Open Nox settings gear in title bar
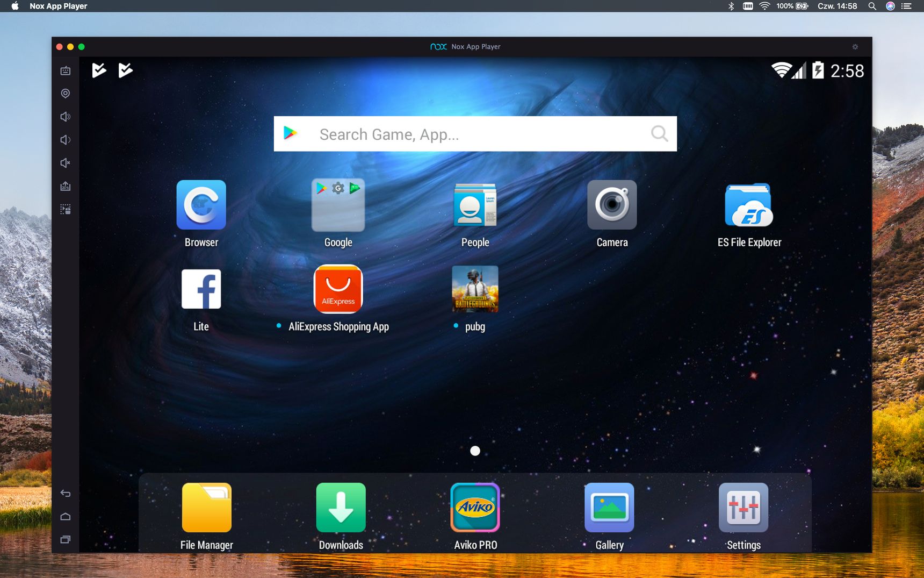The image size is (924, 578). click(855, 47)
